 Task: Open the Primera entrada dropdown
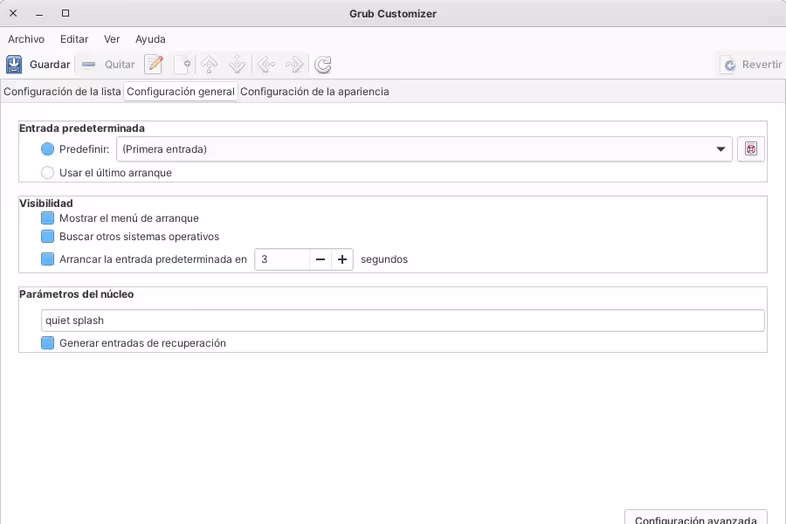(x=424, y=149)
